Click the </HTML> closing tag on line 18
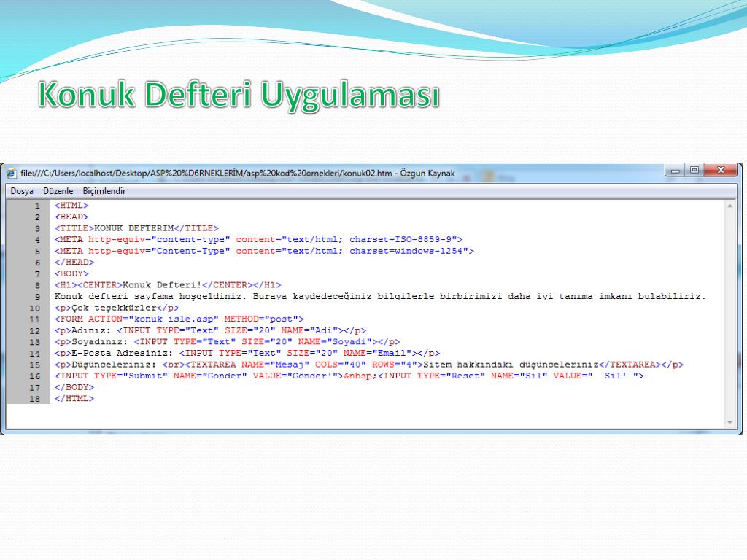Screen dimensions: 747x560 74,399
